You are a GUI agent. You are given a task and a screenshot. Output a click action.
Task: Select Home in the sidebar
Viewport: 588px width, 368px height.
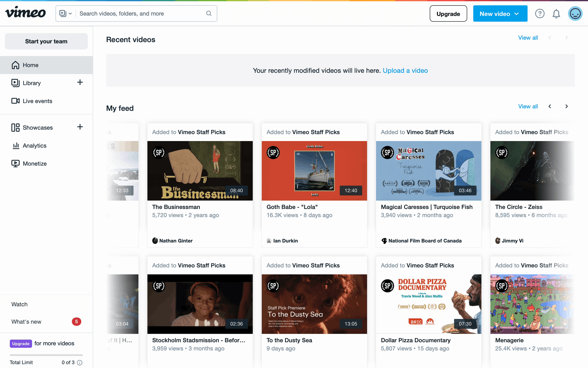coord(46,65)
